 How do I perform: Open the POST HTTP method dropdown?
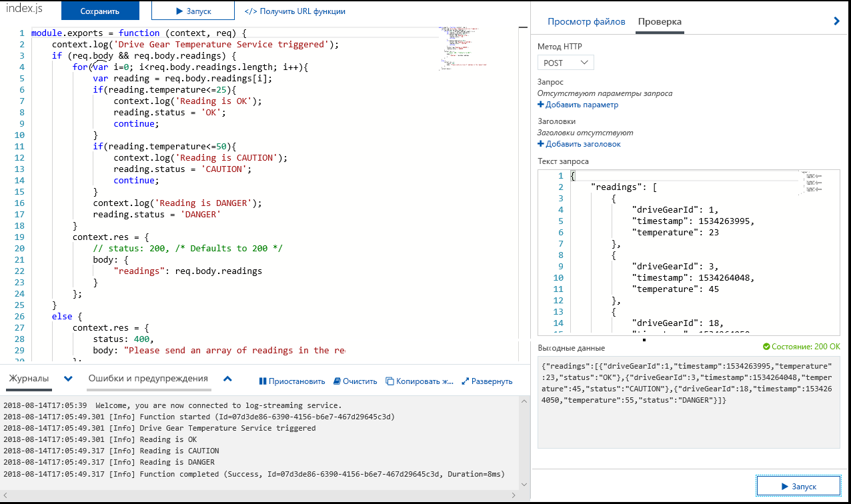click(566, 63)
